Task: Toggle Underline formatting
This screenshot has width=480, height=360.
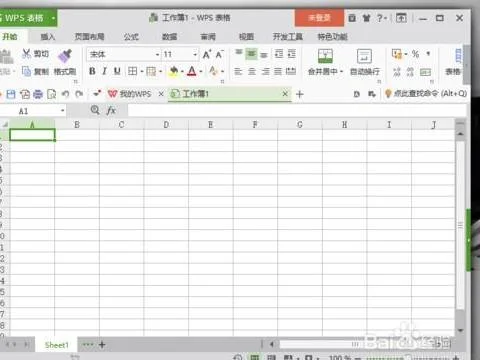Action: pos(117,71)
